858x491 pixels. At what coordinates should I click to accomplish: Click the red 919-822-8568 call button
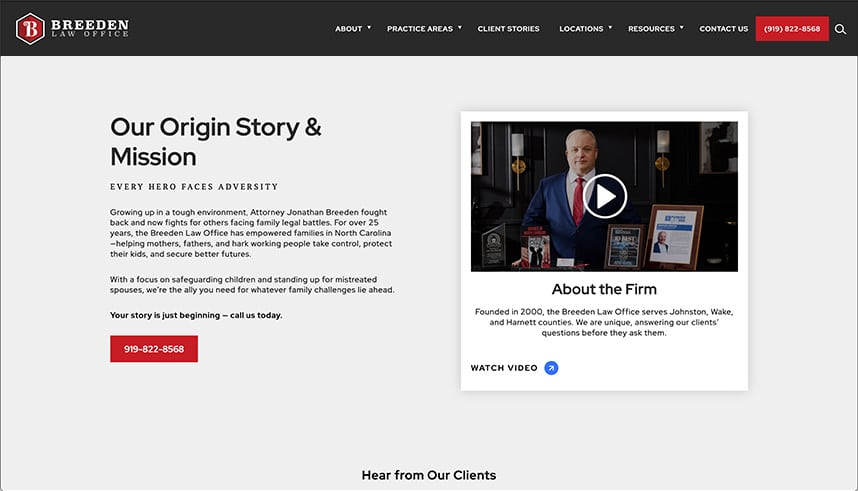pos(154,349)
